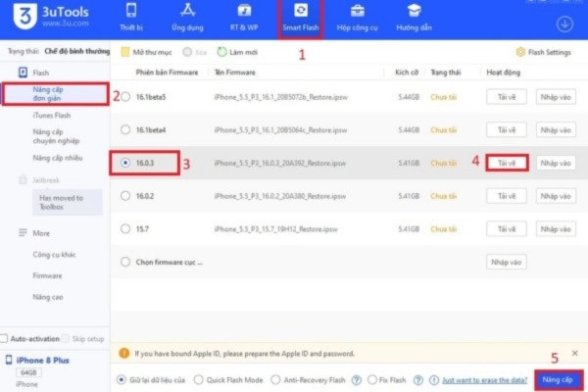Open Flash Settings gear
The width and height of the screenshot is (588, 392).
click(x=542, y=51)
